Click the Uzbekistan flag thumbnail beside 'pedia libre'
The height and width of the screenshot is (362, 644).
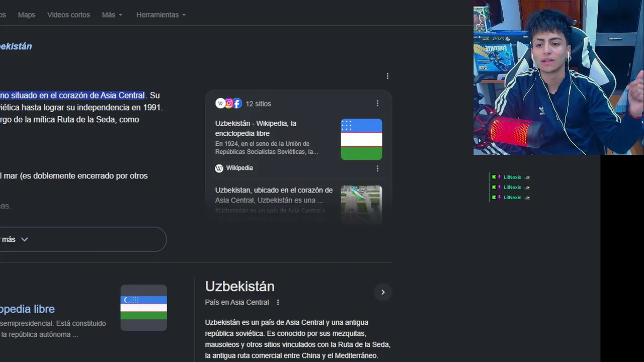click(143, 308)
